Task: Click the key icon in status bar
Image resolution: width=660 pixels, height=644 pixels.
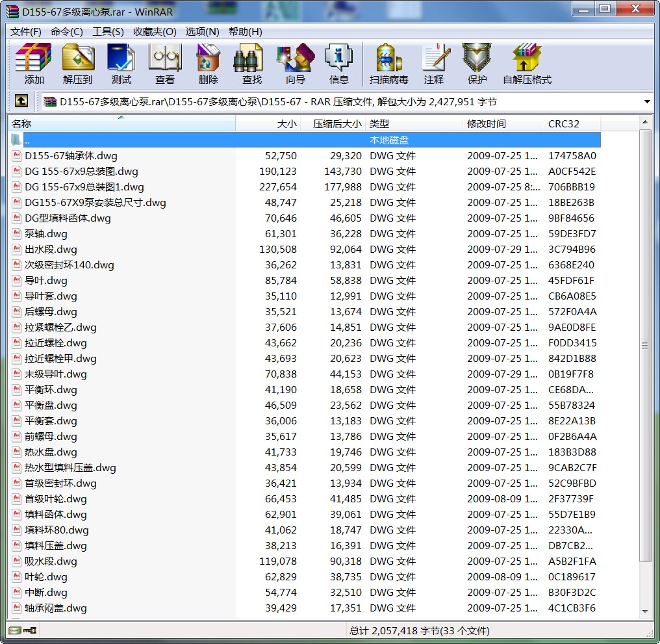Action: pos(30,630)
